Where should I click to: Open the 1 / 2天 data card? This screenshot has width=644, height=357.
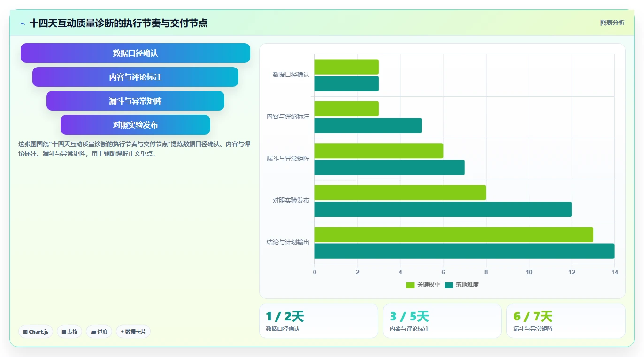coord(319,321)
